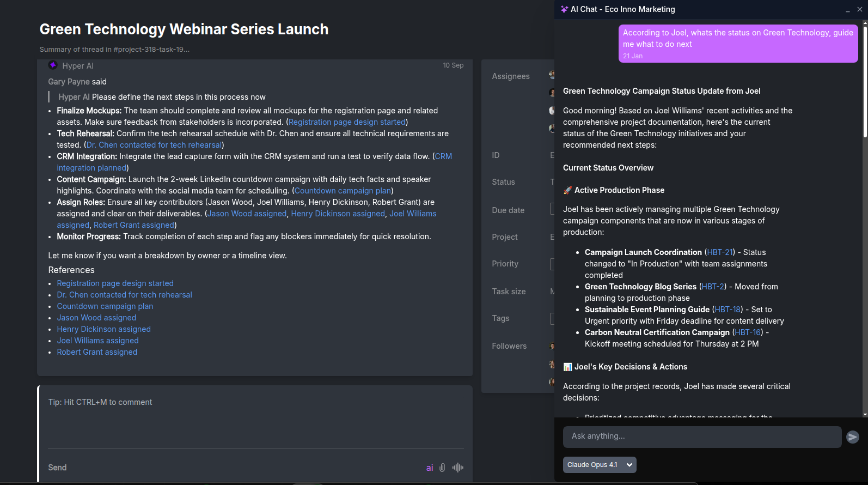Open the Due date field picker

tap(552, 210)
